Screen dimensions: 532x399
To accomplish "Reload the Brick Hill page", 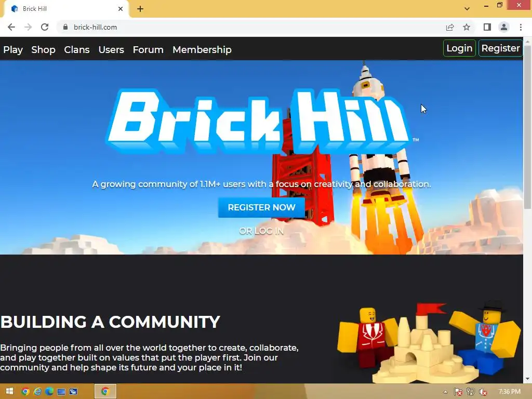I will point(45,27).
